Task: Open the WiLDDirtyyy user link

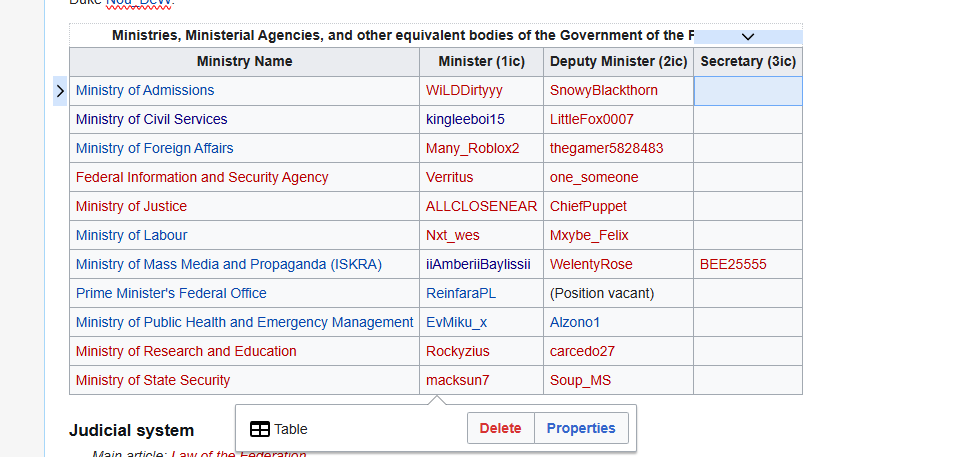Action: [464, 90]
